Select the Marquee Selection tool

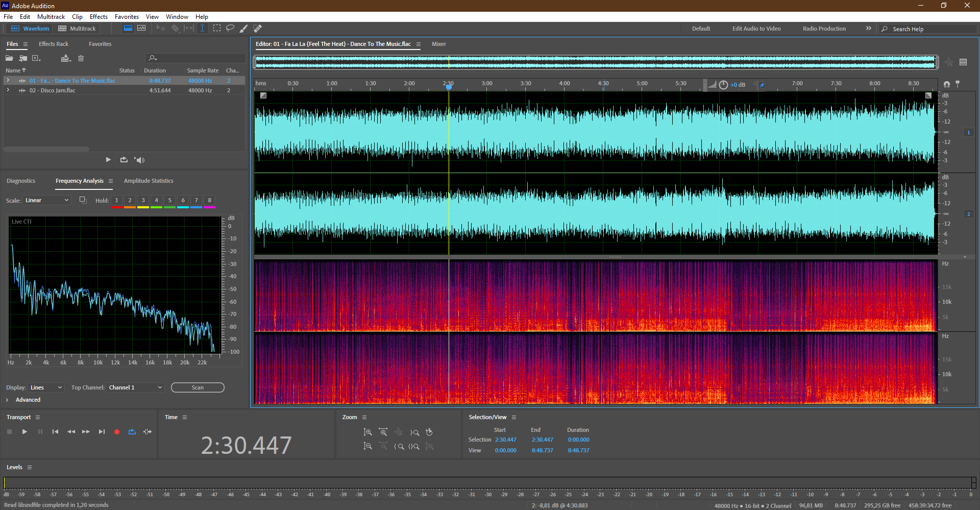point(217,28)
